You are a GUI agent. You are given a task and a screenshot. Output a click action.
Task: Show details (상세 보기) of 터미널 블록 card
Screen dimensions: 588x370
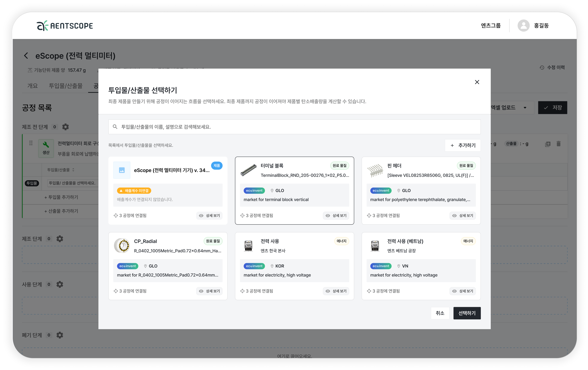coord(336,216)
